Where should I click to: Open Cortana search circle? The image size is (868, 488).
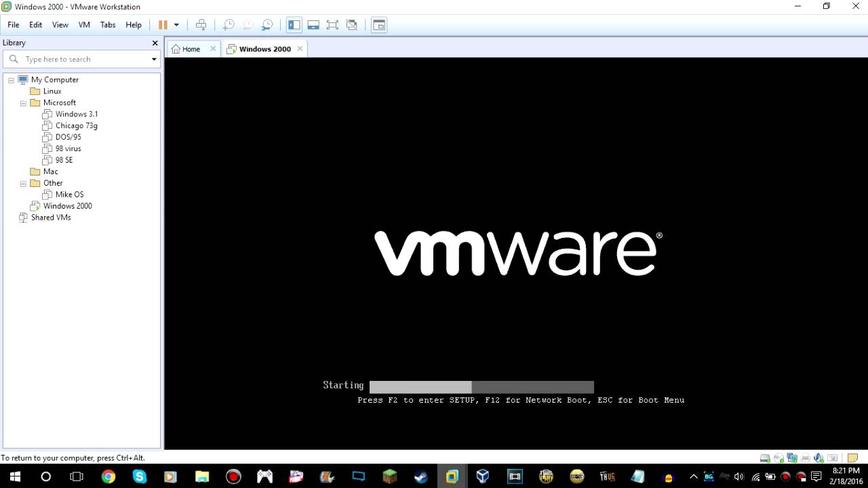pyautogui.click(x=46, y=476)
